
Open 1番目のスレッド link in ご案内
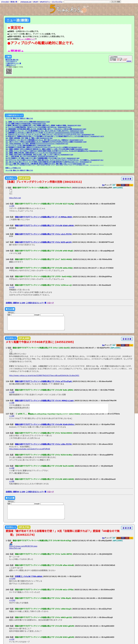11,65
